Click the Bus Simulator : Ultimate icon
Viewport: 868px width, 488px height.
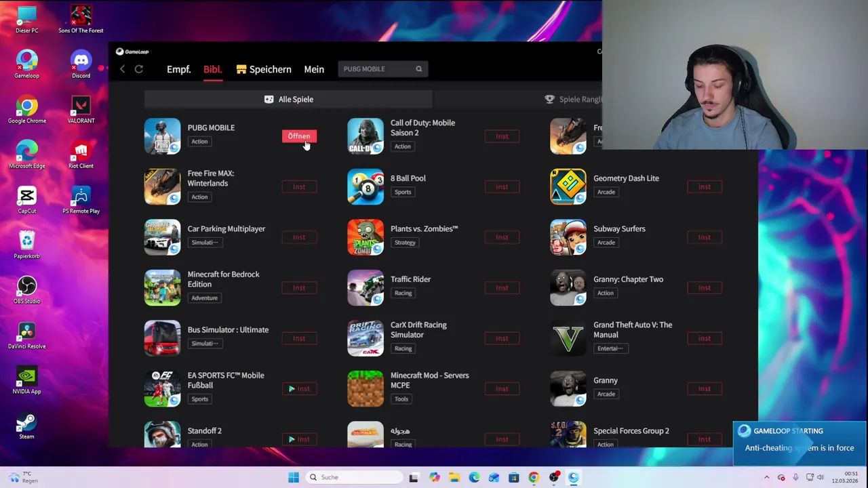tap(162, 338)
